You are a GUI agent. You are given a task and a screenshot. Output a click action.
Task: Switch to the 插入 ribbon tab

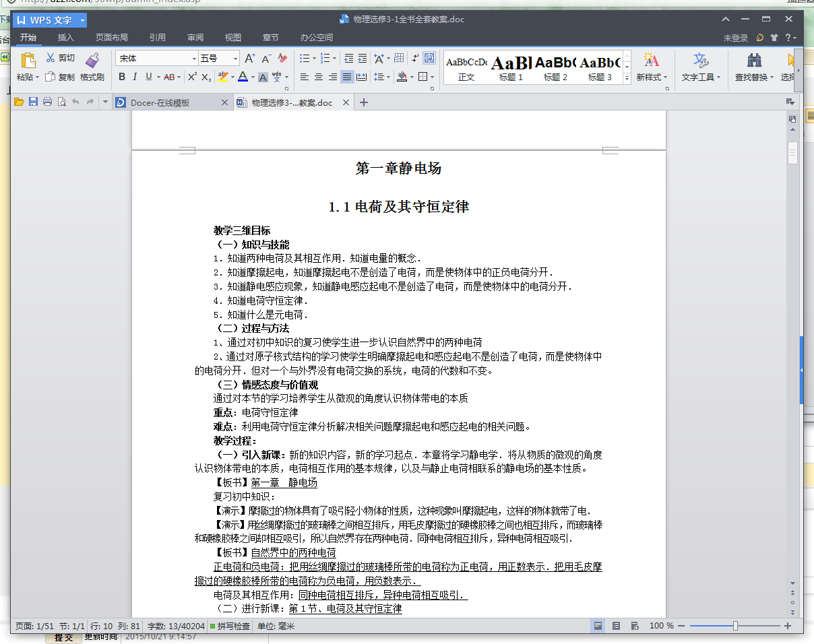pyautogui.click(x=65, y=38)
